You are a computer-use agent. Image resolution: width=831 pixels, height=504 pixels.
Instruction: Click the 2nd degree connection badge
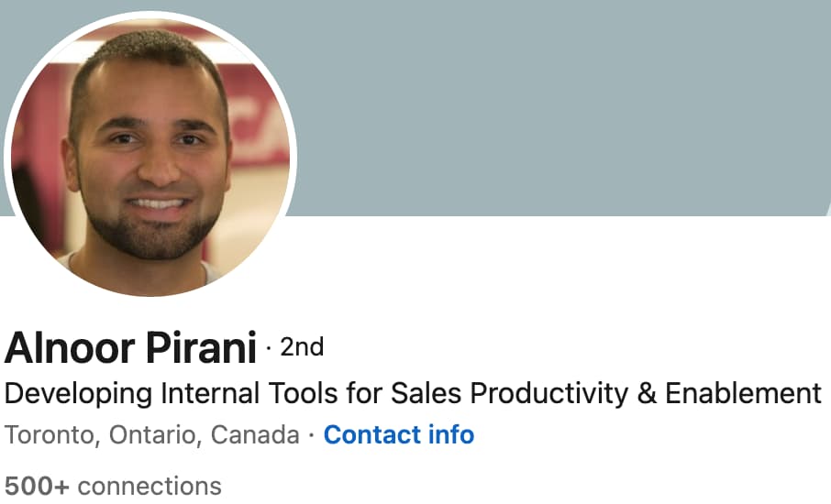tap(302, 347)
